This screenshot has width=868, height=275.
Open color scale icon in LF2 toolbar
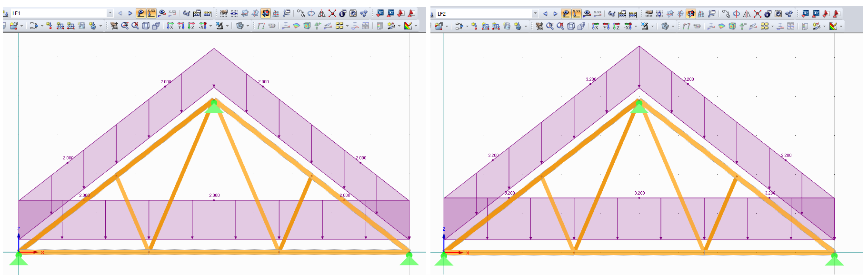click(x=833, y=26)
